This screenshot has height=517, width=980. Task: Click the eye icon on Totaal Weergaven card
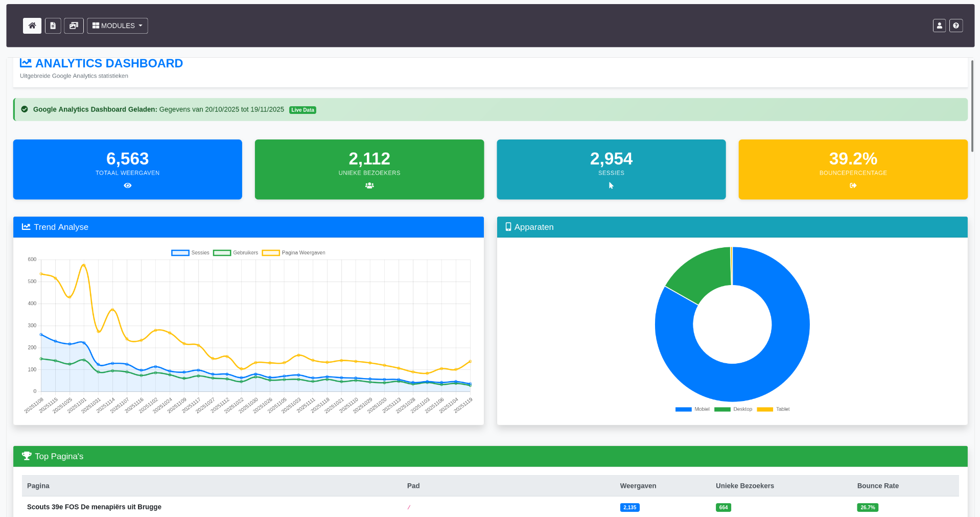[127, 185]
